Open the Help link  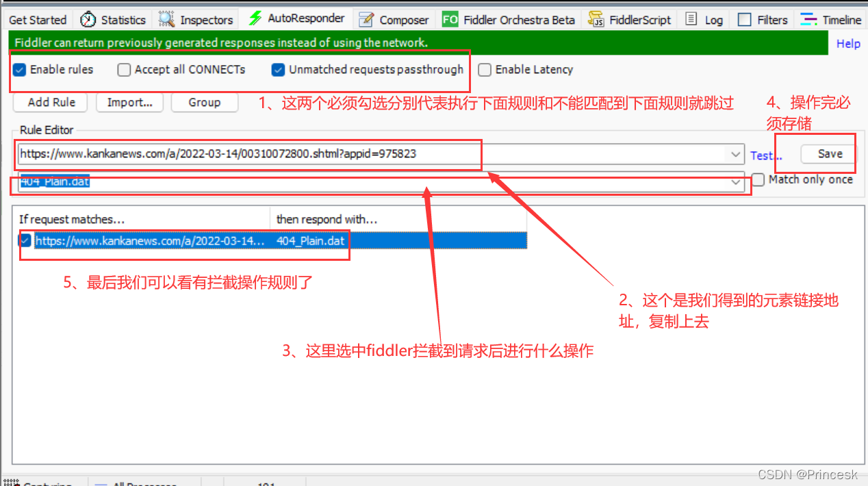coord(848,43)
